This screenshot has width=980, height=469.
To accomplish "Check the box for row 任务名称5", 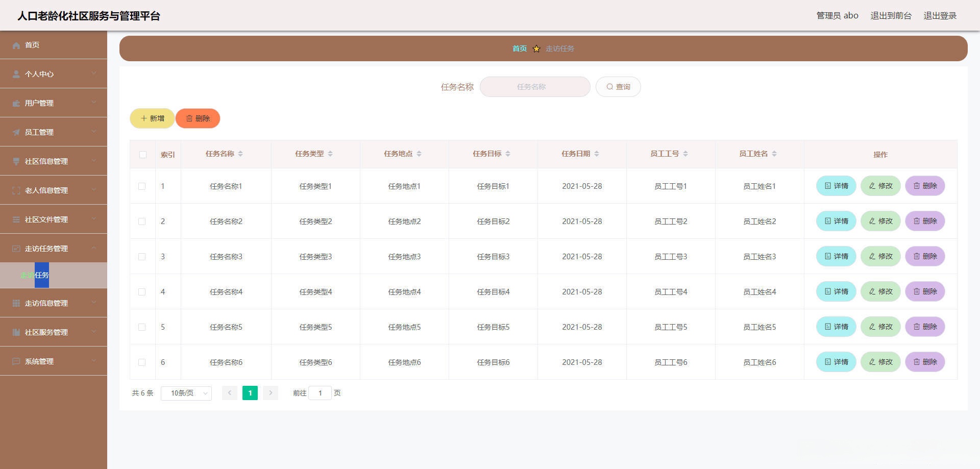I will click(x=142, y=327).
